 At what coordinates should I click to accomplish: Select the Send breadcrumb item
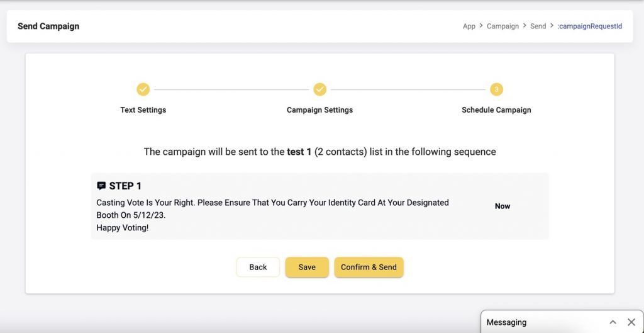click(538, 26)
